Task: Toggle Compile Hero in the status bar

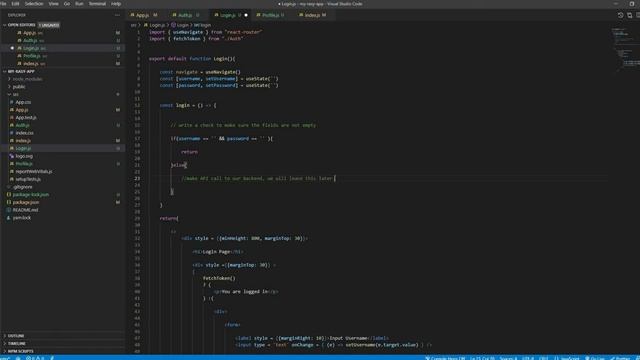Action: 445,358
